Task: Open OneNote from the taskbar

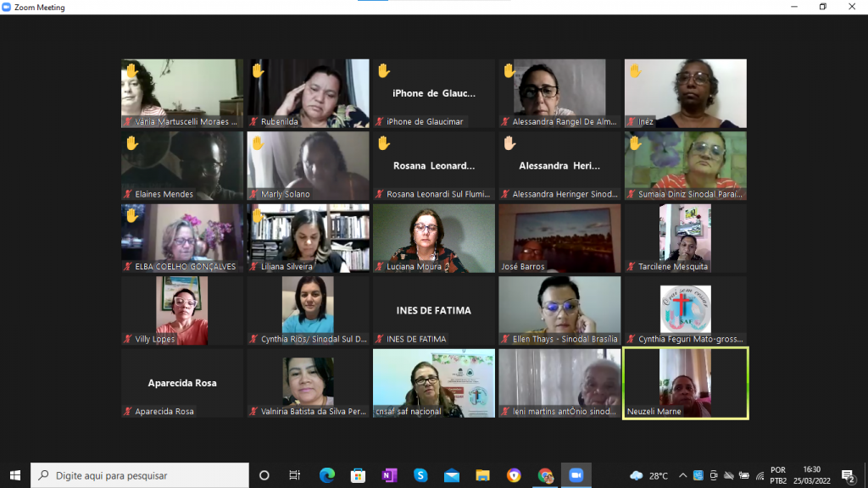Action: coord(389,475)
